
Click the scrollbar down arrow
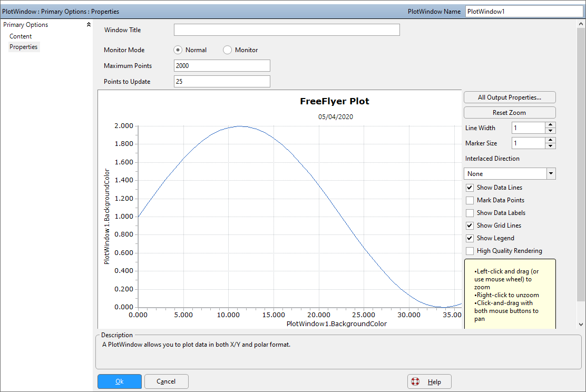pyautogui.click(x=581, y=325)
